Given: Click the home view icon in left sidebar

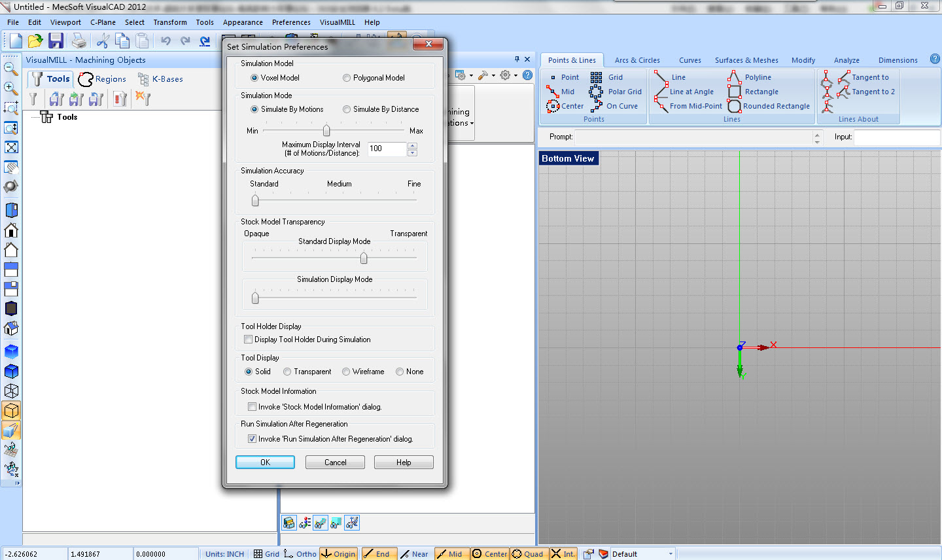Looking at the screenshot, I should click(x=11, y=230).
